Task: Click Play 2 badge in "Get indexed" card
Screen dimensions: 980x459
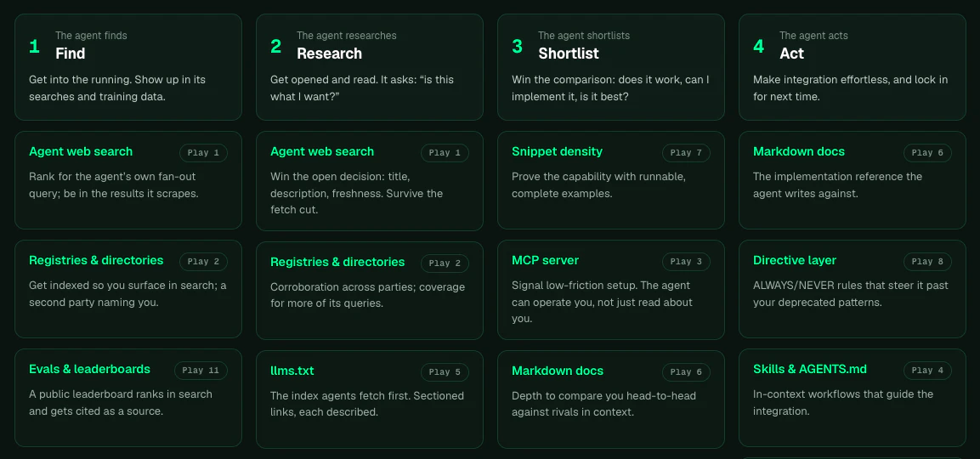Action: [x=203, y=262]
